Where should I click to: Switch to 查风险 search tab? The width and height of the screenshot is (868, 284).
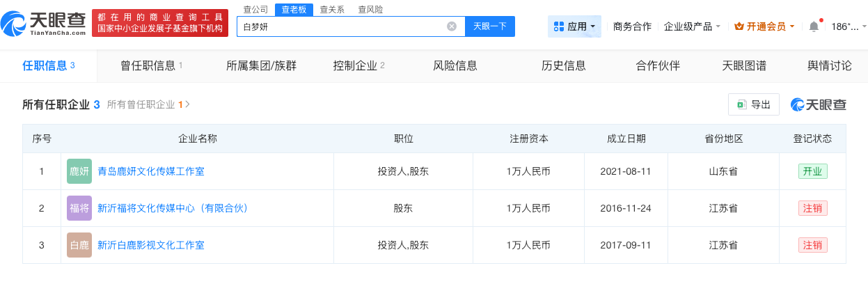tap(370, 10)
